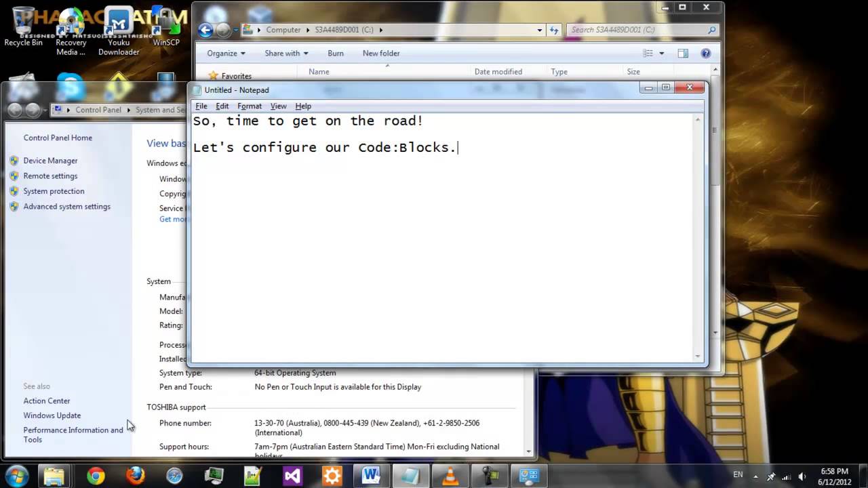
Task: Open VLC media player from taskbar
Action: pyautogui.click(x=450, y=476)
